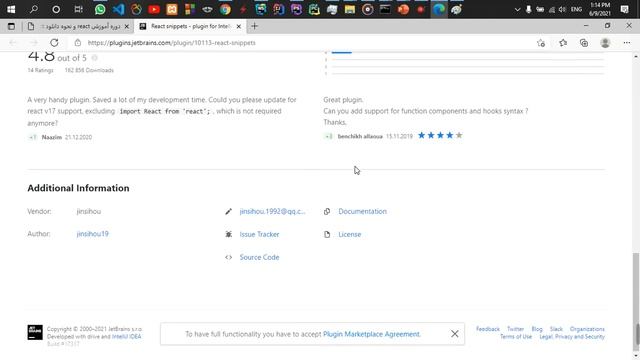Open the Windows Start menu
The height and width of the screenshot is (360, 640).
(11, 9)
